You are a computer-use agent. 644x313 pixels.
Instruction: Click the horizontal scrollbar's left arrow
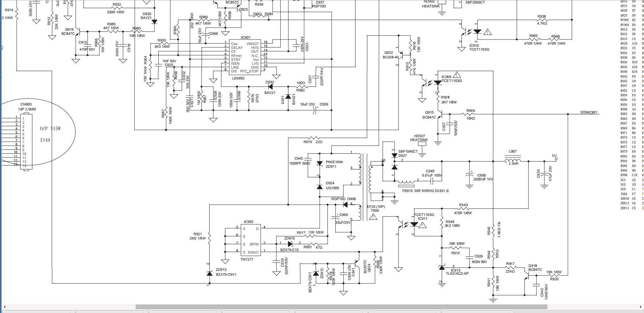(x=4, y=307)
